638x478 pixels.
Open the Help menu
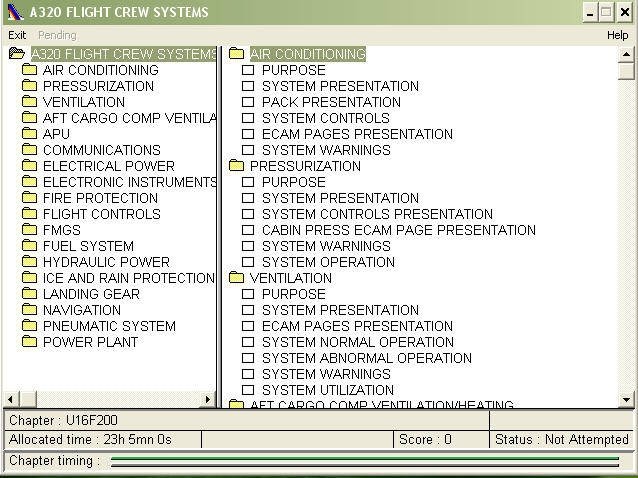point(617,35)
